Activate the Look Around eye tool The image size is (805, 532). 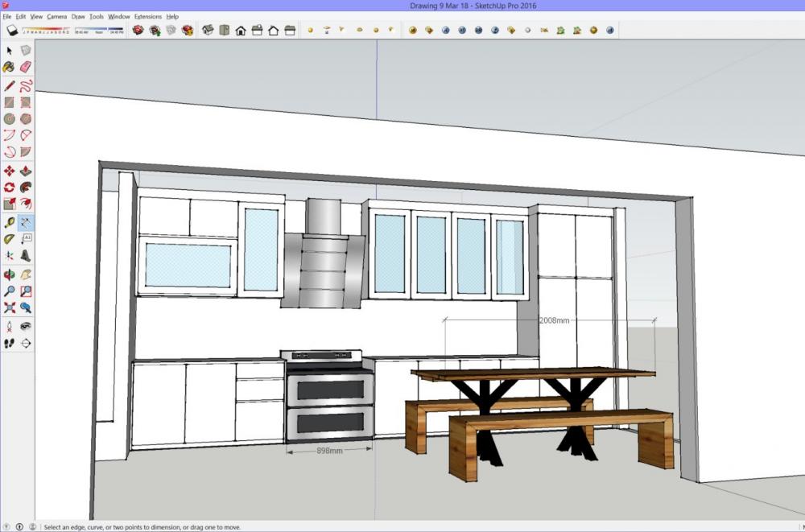pos(26,327)
